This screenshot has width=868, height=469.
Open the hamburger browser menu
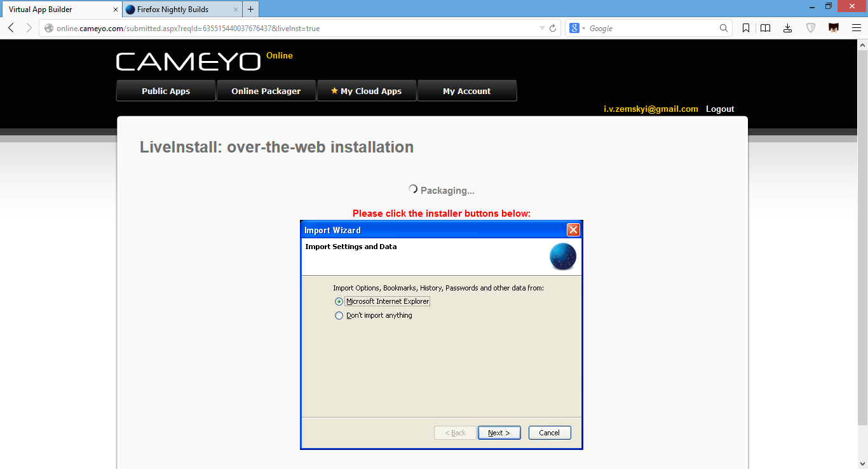pyautogui.click(x=856, y=28)
